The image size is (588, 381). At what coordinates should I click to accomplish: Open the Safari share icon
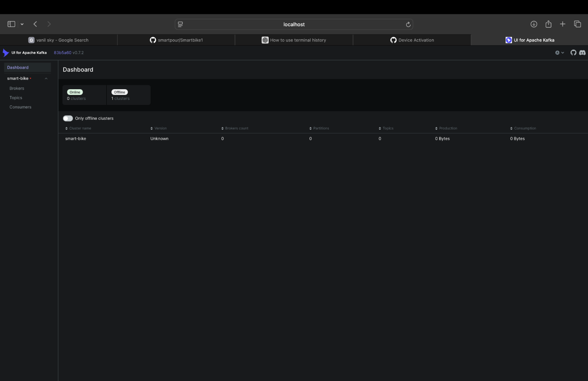[548, 24]
